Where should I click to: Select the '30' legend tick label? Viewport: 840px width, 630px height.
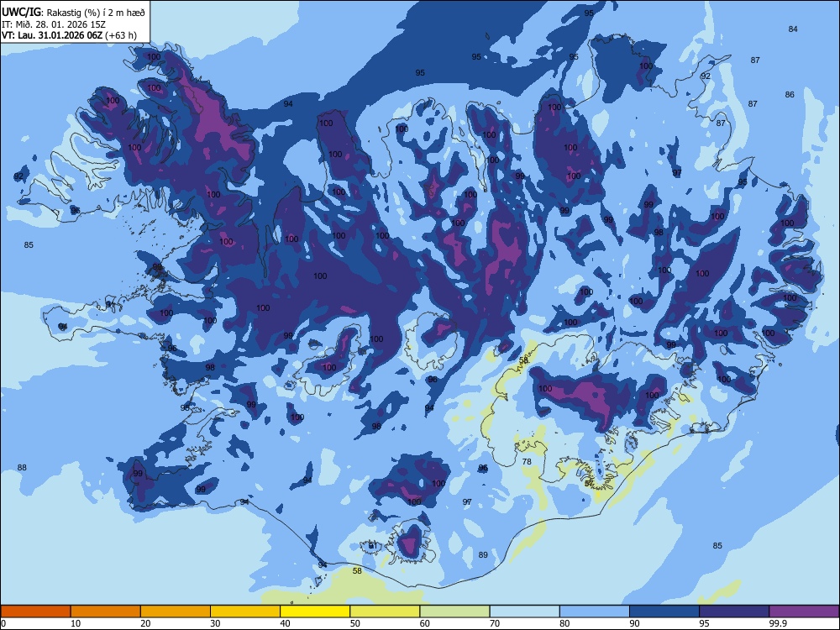coord(215,623)
